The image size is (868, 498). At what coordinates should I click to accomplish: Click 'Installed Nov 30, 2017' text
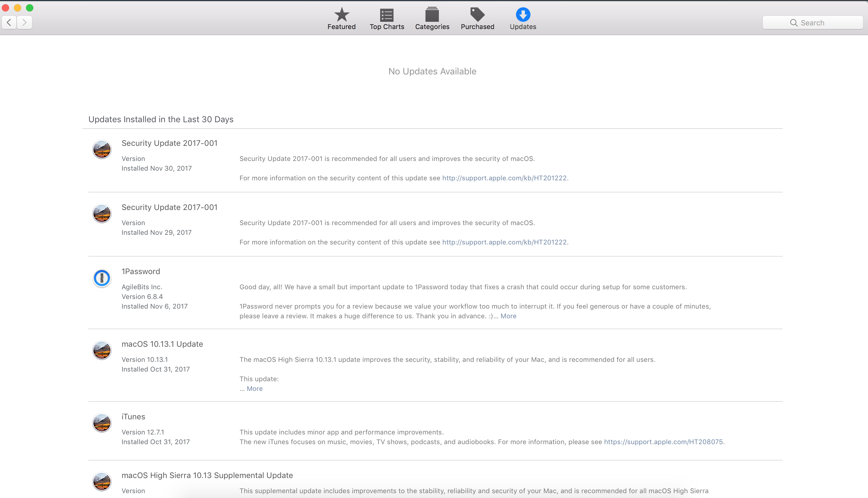[157, 168]
